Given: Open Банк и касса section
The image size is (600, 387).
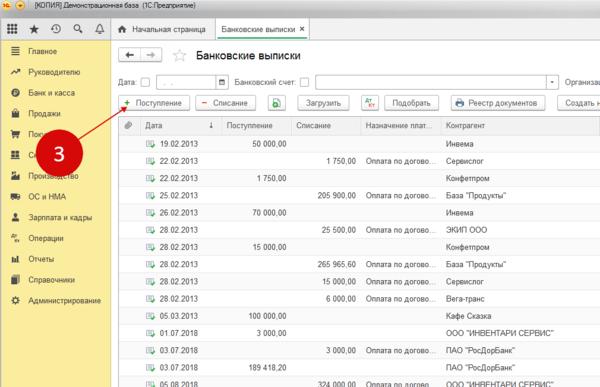Looking at the screenshot, I should pyautogui.click(x=51, y=93).
